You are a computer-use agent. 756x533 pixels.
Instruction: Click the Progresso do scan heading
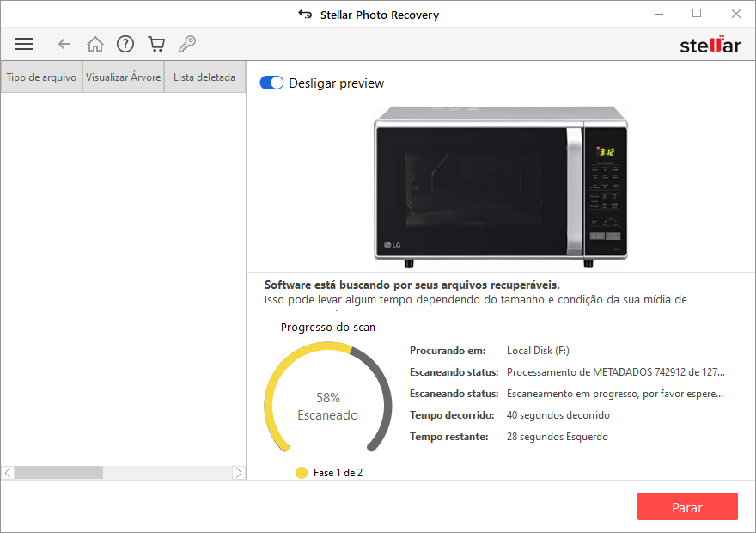point(328,327)
